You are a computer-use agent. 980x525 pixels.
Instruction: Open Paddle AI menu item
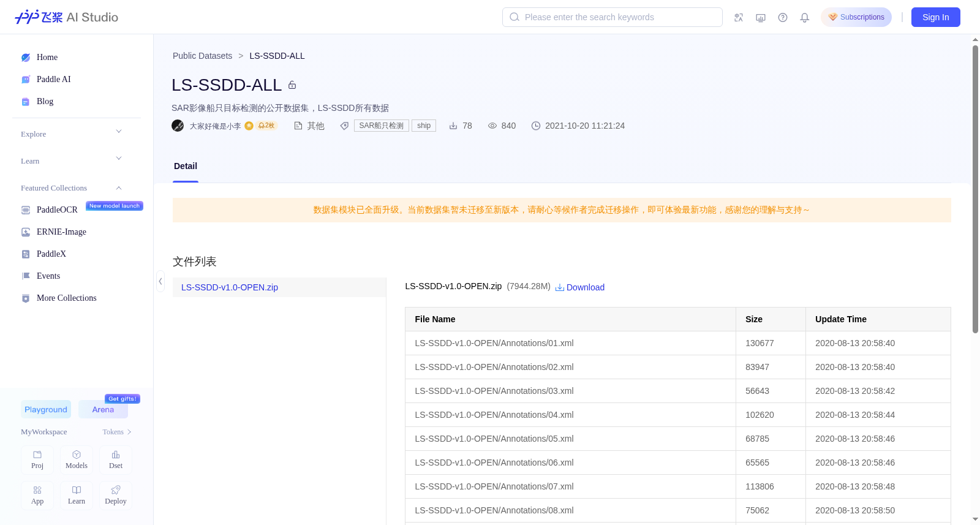click(54, 80)
